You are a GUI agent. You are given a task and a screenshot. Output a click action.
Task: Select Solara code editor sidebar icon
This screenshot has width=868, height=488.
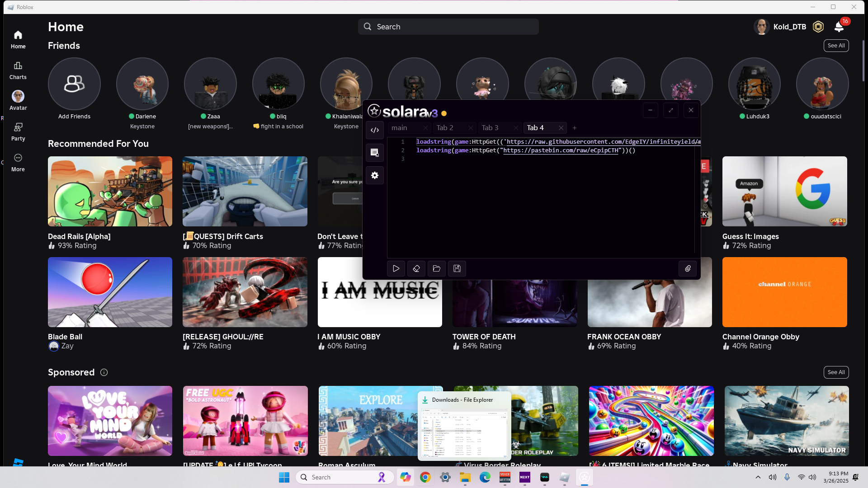(375, 130)
